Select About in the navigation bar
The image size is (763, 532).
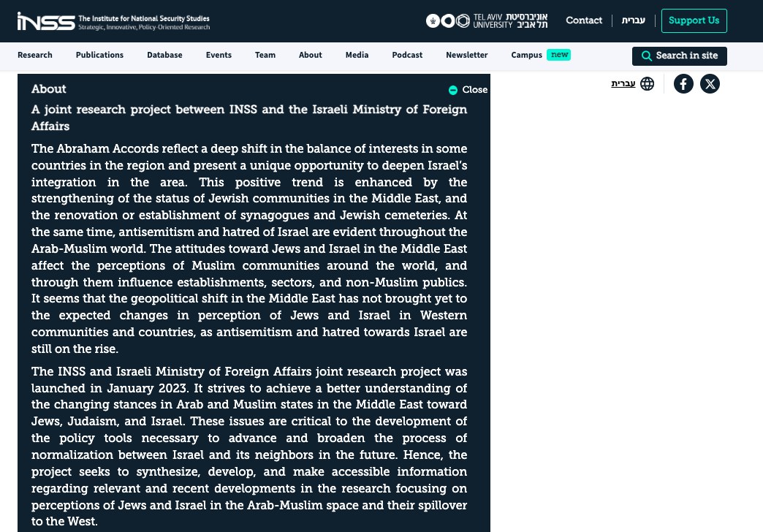tap(311, 55)
